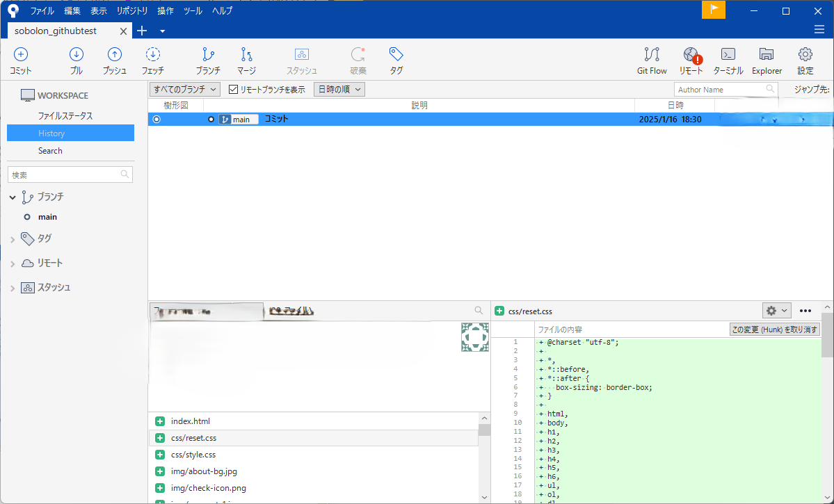Image resolution: width=834 pixels, height=504 pixels.
Task: Select the main commit row in history
Action: [490, 119]
